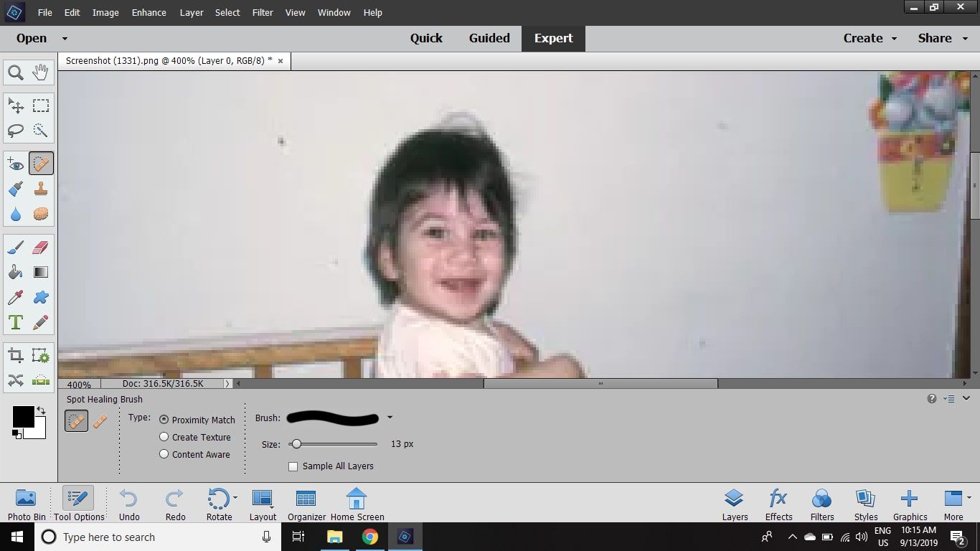The height and width of the screenshot is (551, 980).
Task: Select Create Texture type
Action: pos(164,437)
